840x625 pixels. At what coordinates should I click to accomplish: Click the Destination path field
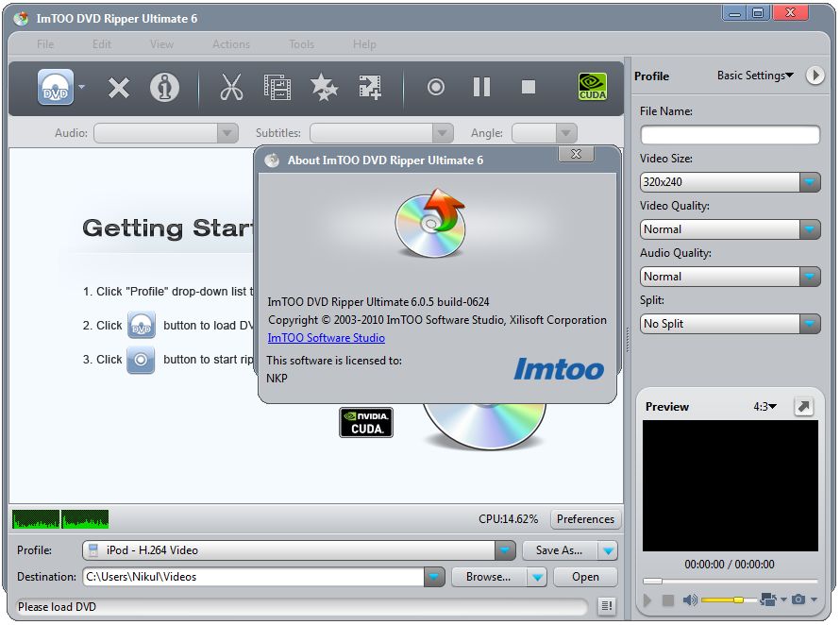point(253,577)
